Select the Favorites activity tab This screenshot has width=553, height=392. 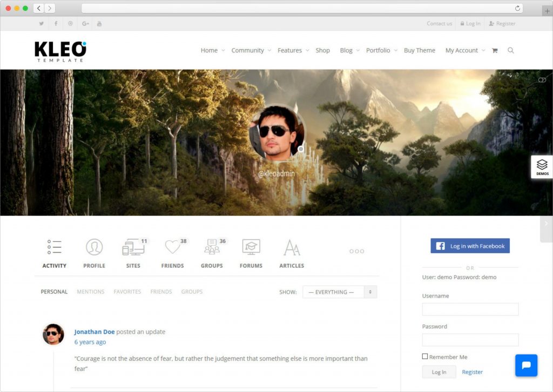click(x=127, y=292)
